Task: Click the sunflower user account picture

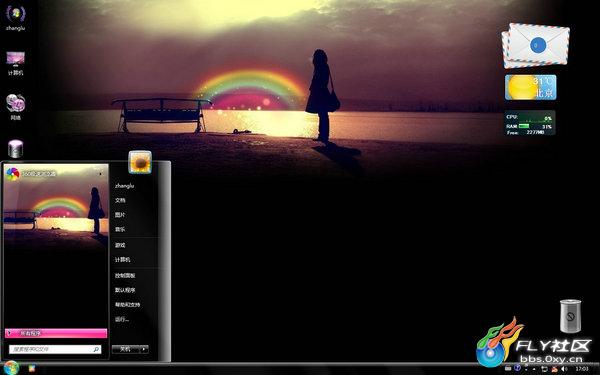Action: pos(140,162)
